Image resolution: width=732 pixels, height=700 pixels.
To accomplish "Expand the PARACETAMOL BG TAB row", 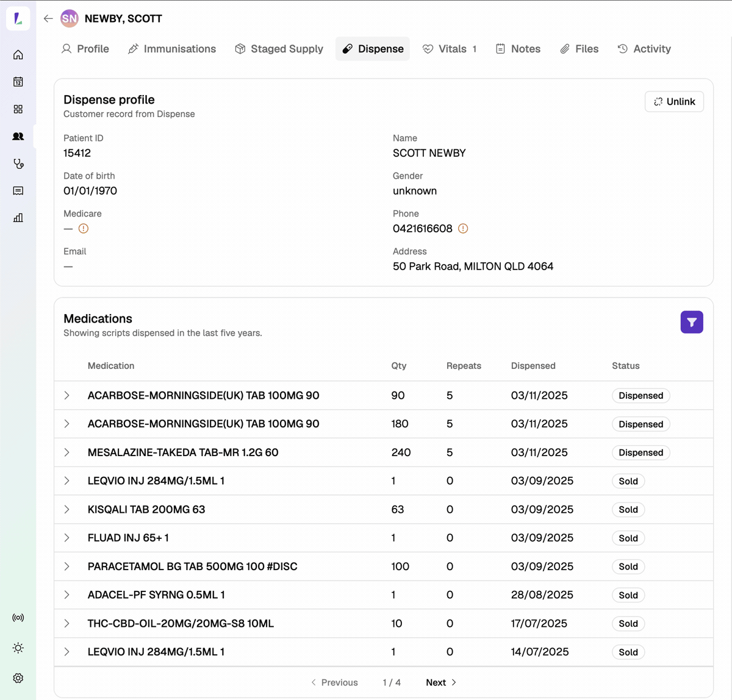I will coord(67,566).
